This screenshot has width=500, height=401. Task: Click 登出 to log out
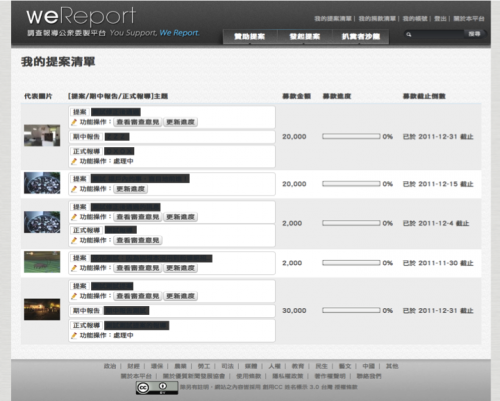click(440, 19)
